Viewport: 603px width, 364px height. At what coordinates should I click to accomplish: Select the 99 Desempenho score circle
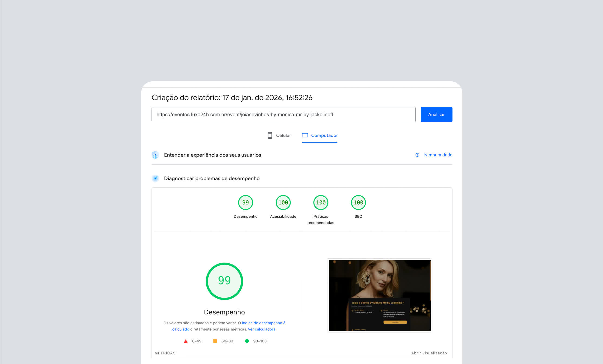246,202
